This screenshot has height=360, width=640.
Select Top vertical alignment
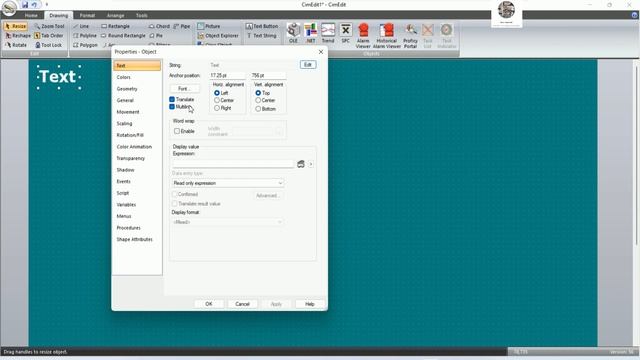click(258, 93)
